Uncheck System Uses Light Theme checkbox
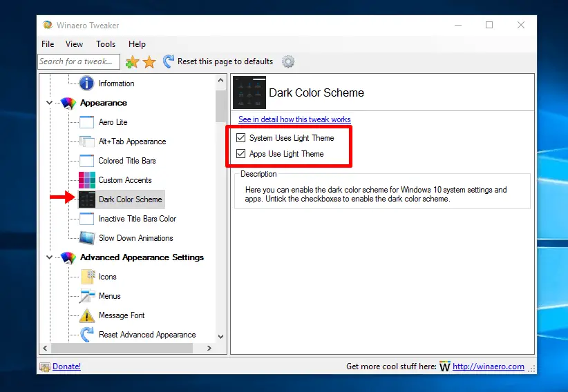This screenshot has width=568, height=392. tap(240, 137)
